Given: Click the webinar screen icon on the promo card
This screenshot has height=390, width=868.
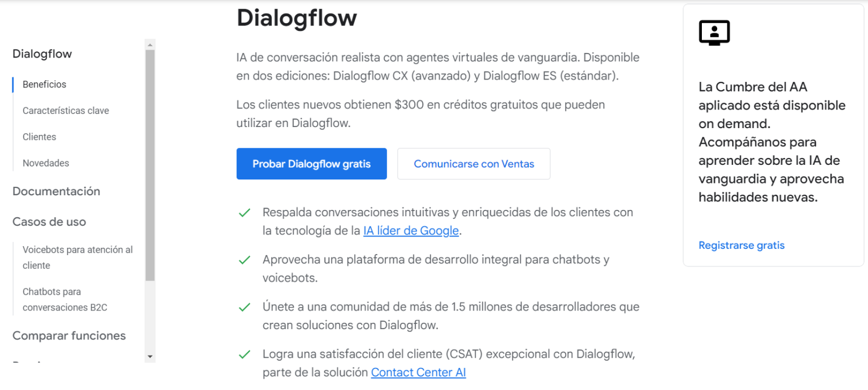Looking at the screenshot, I should (x=714, y=32).
